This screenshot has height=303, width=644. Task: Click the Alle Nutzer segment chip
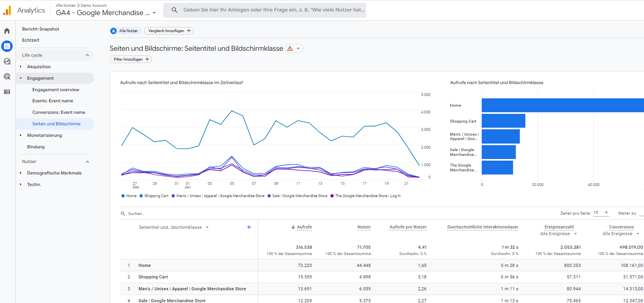pos(125,31)
